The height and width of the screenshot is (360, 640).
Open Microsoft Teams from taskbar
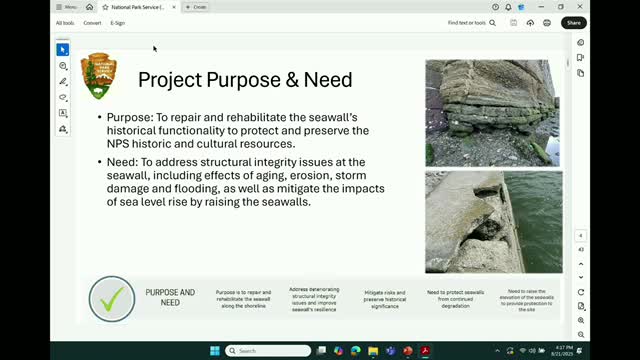coord(391,351)
